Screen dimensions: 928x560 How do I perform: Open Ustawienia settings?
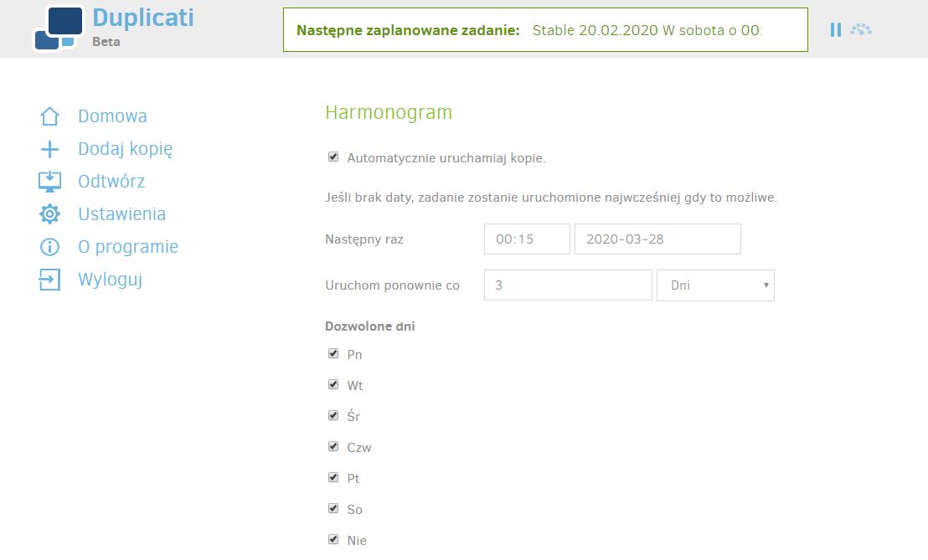coord(122,214)
